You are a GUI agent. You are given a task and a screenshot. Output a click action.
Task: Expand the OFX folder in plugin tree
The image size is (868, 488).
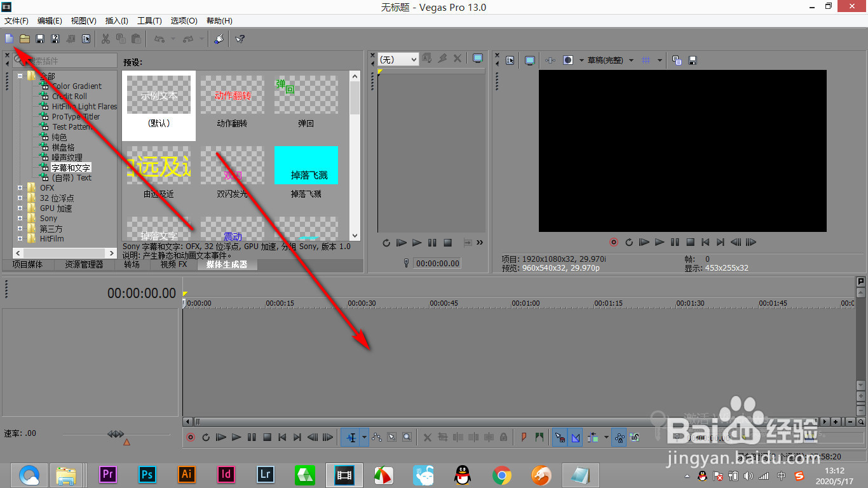click(x=20, y=188)
